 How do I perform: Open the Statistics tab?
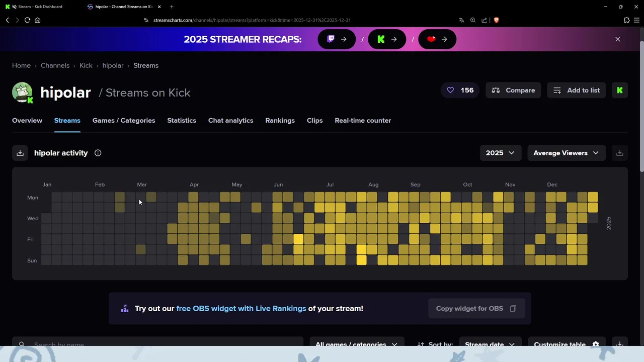point(182,121)
